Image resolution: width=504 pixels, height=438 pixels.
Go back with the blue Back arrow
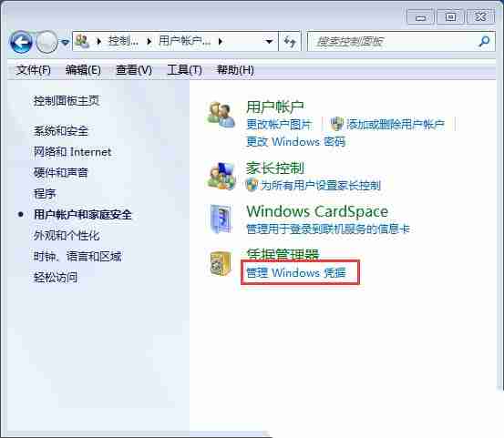pyautogui.click(x=21, y=42)
